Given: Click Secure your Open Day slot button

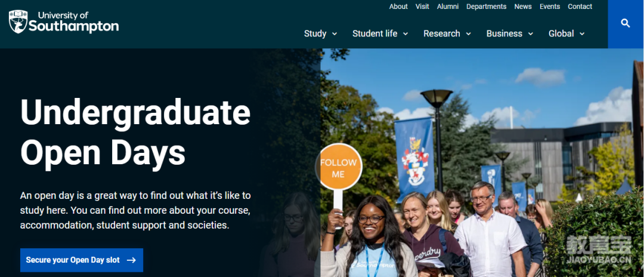Looking at the screenshot, I should tap(82, 260).
